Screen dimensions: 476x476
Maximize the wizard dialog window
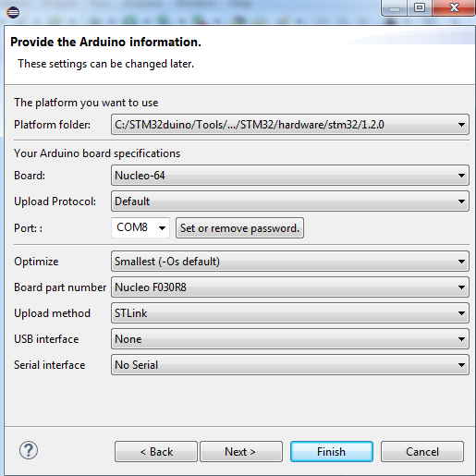[x=420, y=7]
